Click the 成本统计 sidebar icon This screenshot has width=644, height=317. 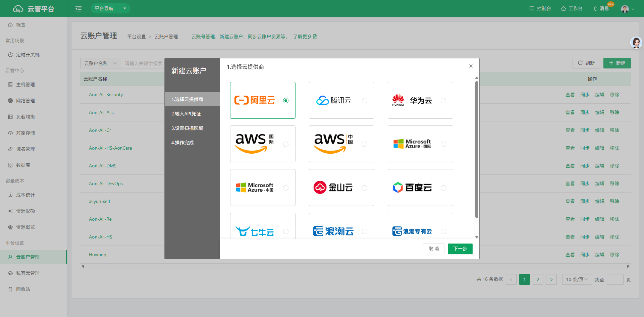(x=10, y=195)
